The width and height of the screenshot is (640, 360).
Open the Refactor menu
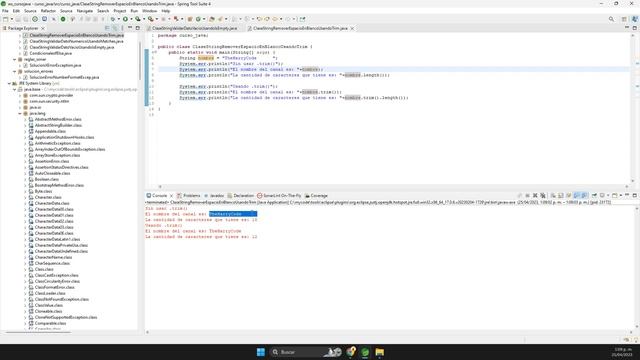tap(48, 11)
